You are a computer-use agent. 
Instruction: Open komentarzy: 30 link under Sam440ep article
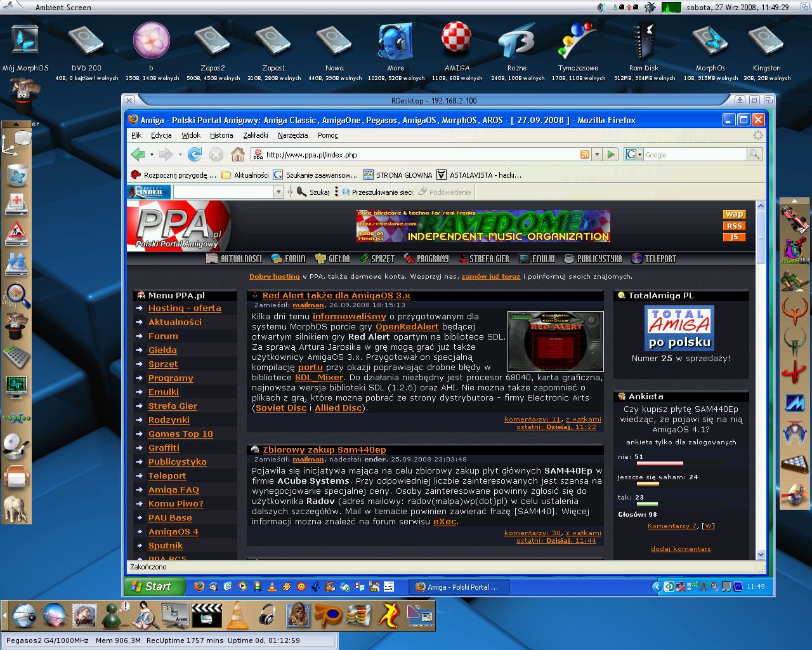tap(532, 533)
